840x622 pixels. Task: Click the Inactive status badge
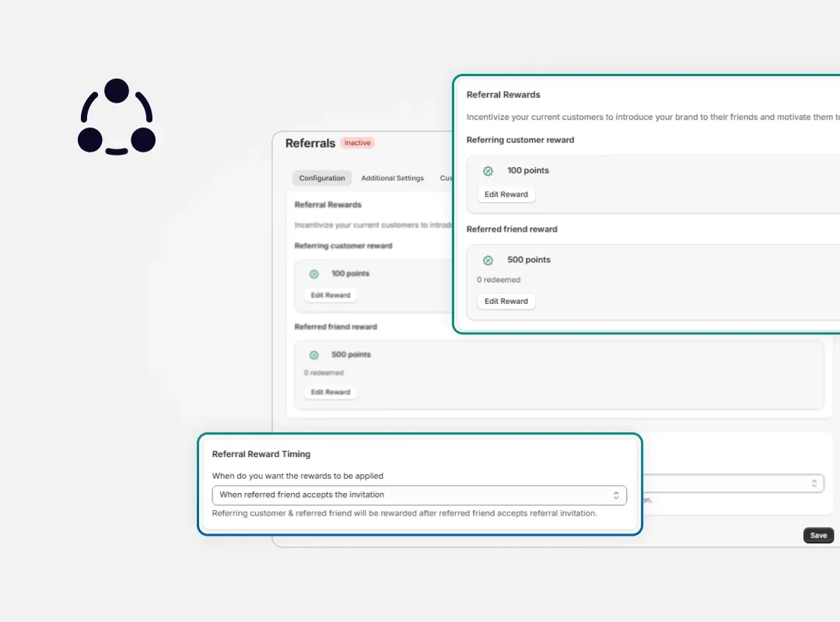(357, 142)
